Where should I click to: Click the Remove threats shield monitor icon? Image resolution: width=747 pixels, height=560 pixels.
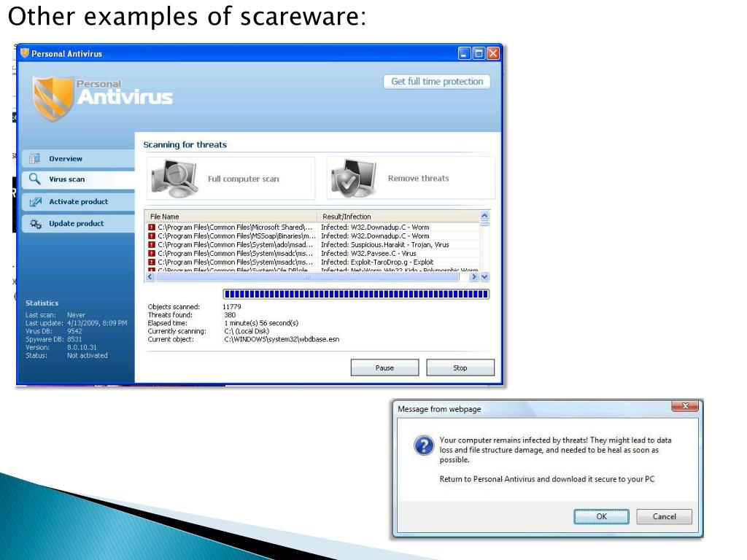pos(354,179)
